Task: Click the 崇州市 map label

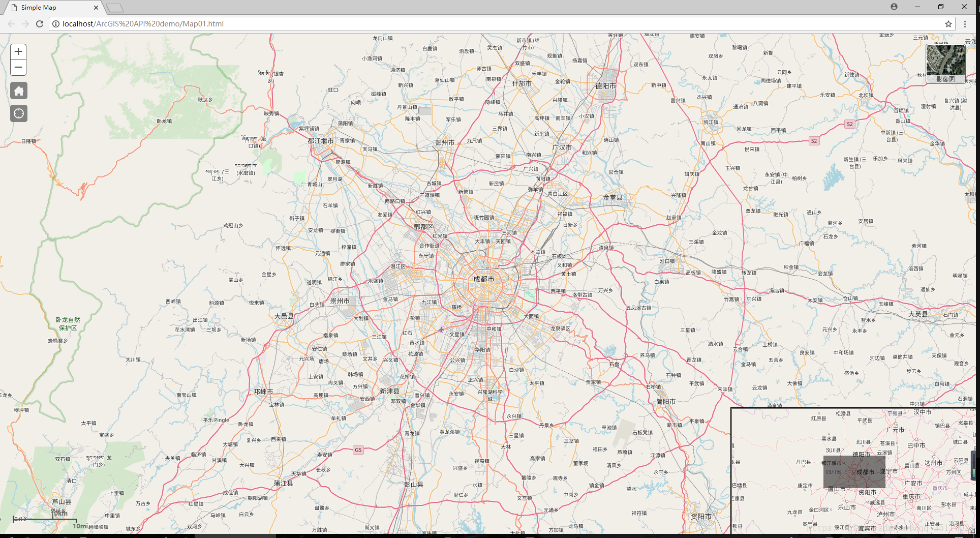Action: pyautogui.click(x=340, y=301)
